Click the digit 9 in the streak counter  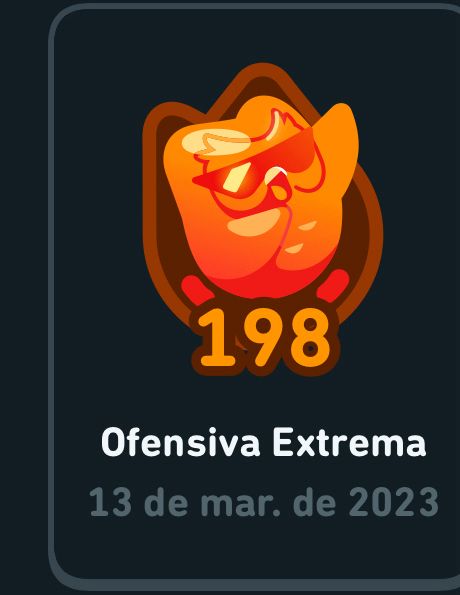264,337
